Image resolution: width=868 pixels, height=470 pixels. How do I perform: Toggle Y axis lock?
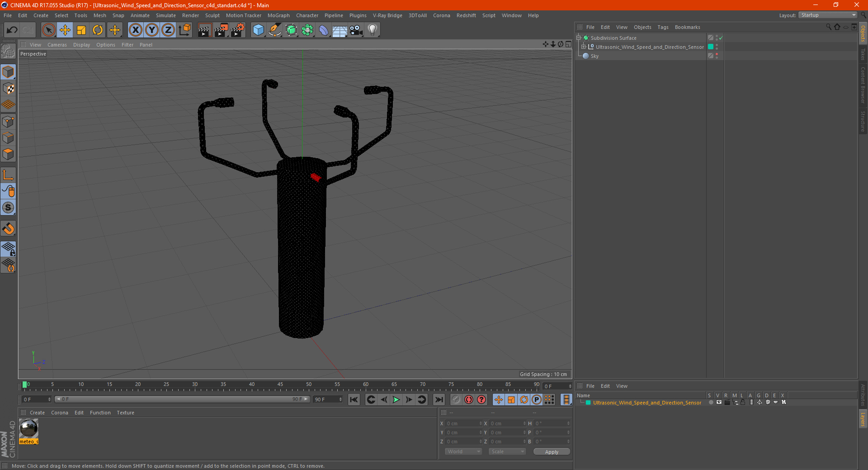(x=152, y=30)
